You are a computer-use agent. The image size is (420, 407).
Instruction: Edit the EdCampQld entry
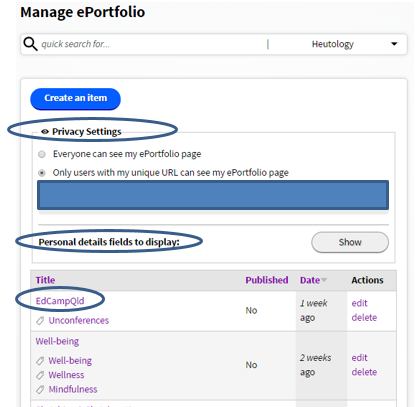(x=359, y=303)
